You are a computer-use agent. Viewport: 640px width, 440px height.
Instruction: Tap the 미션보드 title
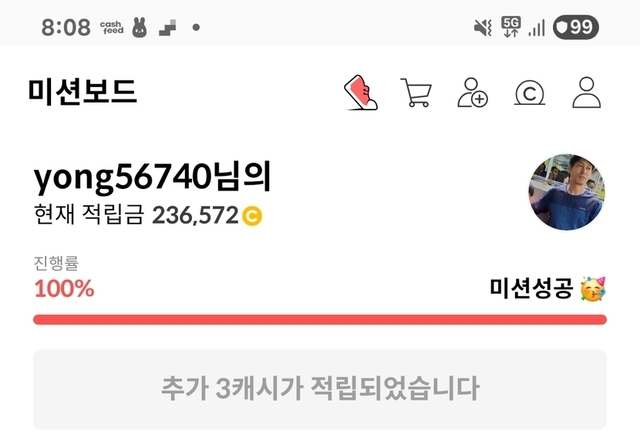pos(82,91)
